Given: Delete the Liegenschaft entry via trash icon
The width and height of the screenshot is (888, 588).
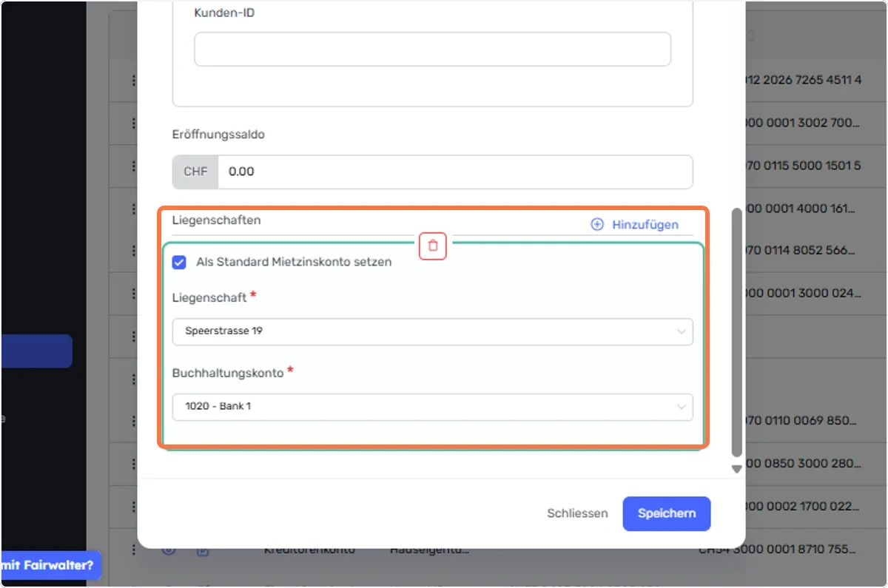Looking at the screenshot, I should tap(433, 246).
